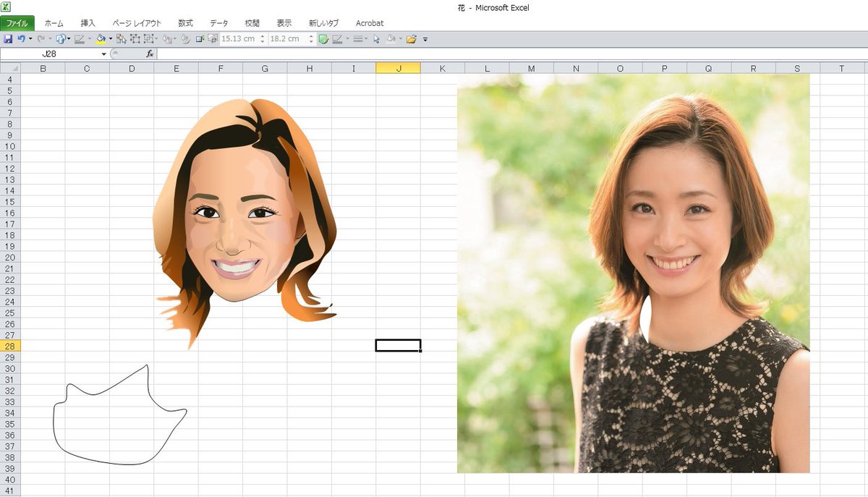This screenshot has height=497, width=868.
Task: Expand the fill color dropdown arrow
Action: click(x=110, y=39)
